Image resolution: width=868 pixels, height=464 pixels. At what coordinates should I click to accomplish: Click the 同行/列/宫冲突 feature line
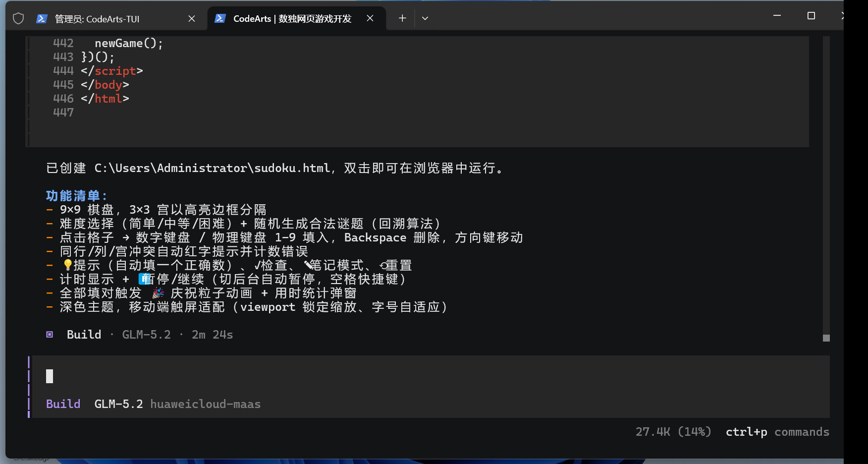[177, 251]
